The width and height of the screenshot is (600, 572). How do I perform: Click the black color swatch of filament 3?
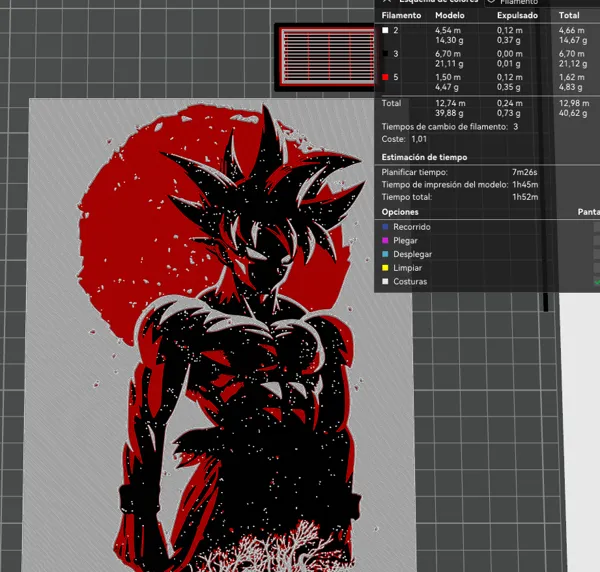[x=385, y=54]
